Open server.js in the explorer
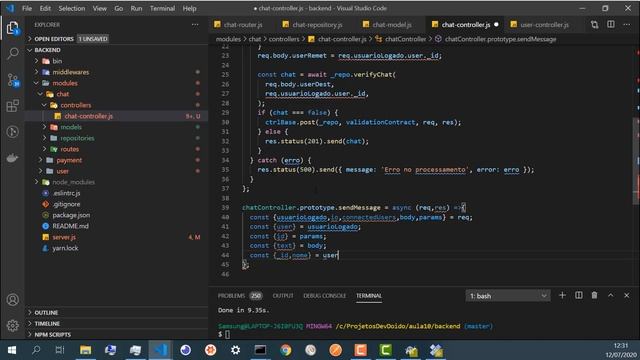The width and height of the screenshot is (640, 360). [x=117, y=237]
